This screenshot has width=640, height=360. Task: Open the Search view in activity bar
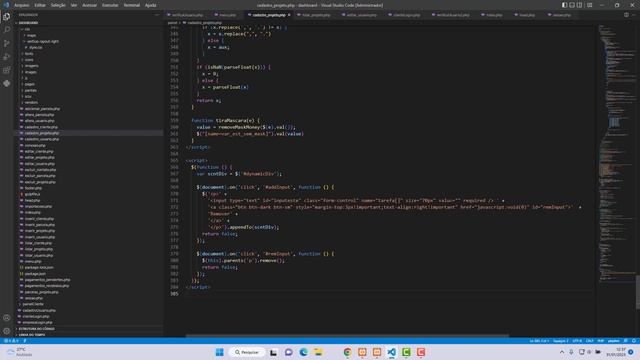[x=7, y=30]
